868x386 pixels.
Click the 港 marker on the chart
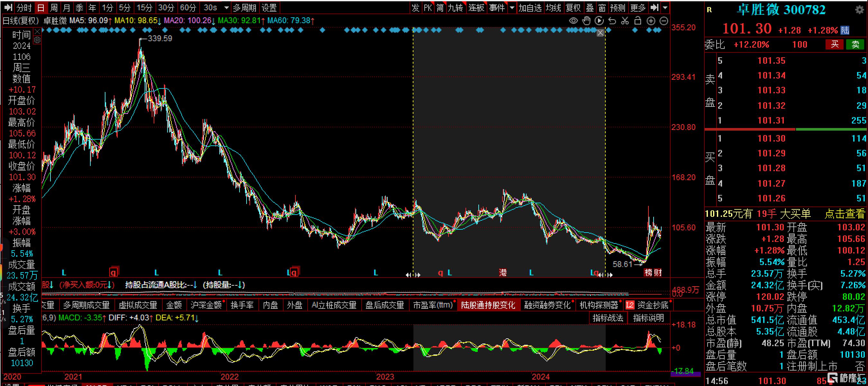503,272
